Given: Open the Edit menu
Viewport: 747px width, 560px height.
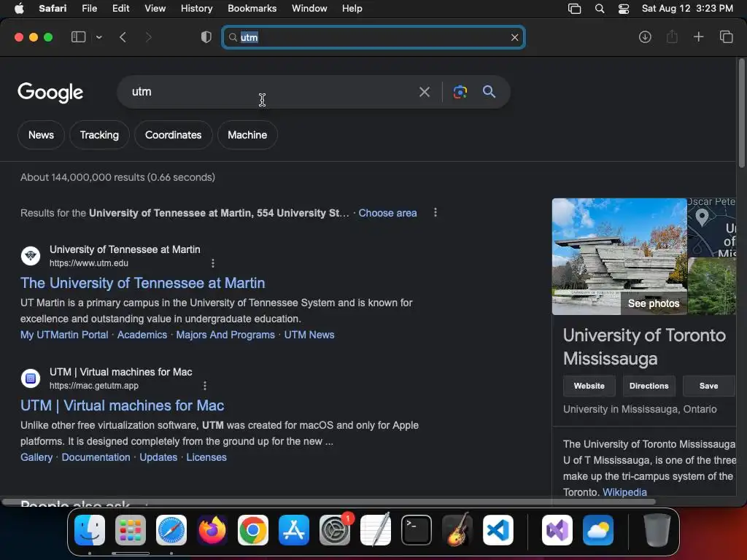Looking at the screenshot, I should (120, 8).
